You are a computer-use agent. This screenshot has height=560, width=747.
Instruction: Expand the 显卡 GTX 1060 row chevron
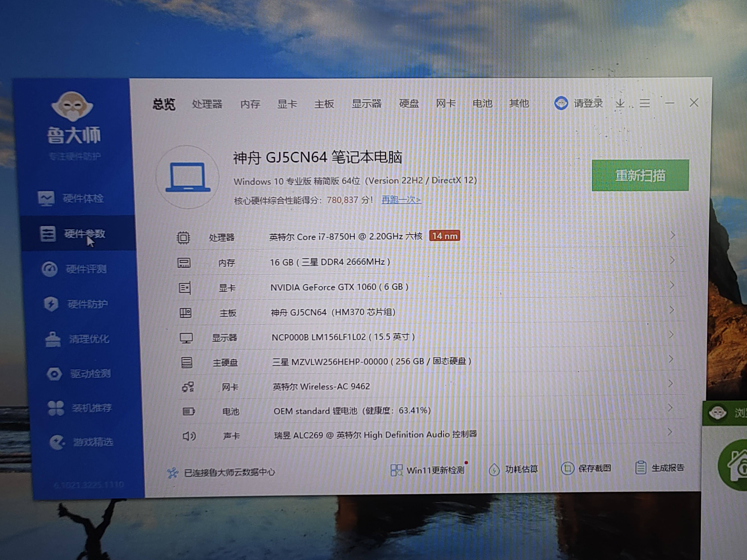(x=672, y=285)
